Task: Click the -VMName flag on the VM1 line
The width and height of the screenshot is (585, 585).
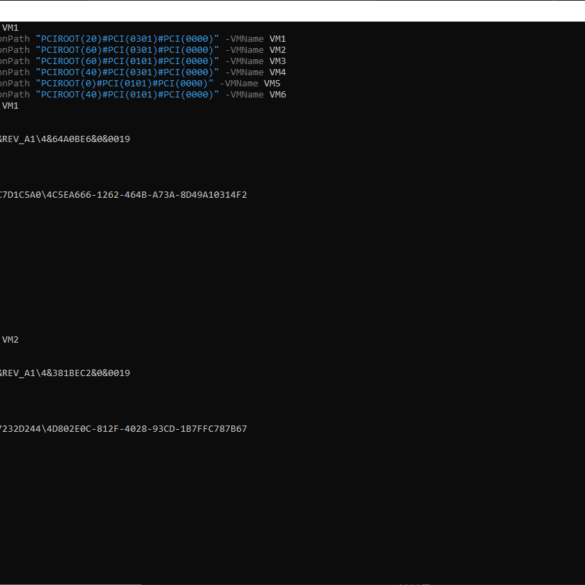Action: coord(244,39)
